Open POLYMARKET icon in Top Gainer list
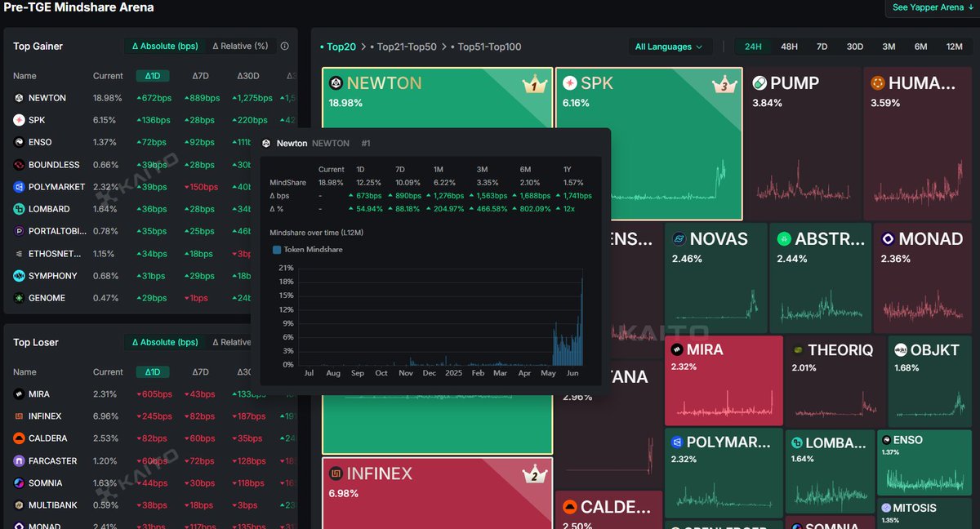The height and width of the screenshot is (529, 980). (x=19, y=187)
